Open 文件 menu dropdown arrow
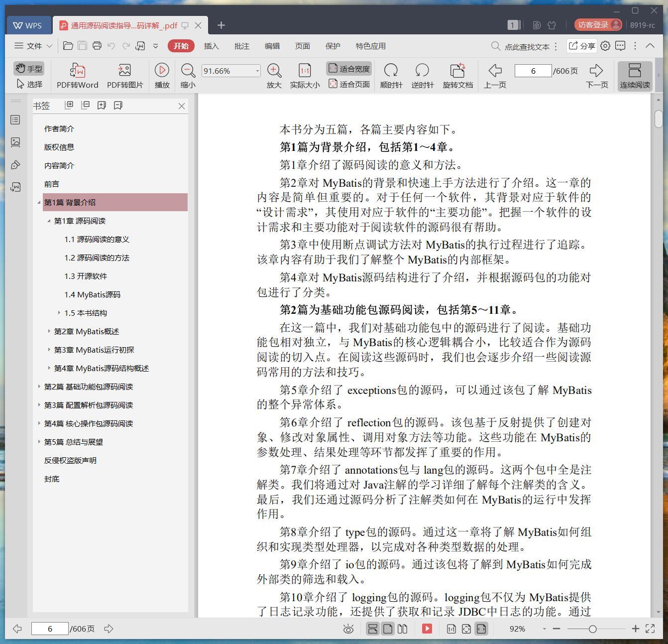The height and width of the screenshot is (644, 668). [49, 46]
